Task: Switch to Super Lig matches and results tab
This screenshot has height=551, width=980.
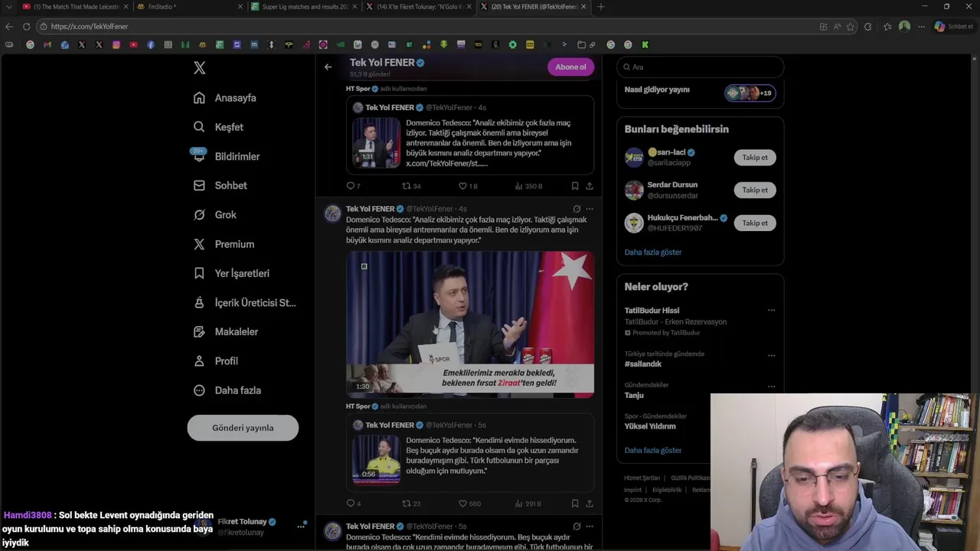Action: 304,7
